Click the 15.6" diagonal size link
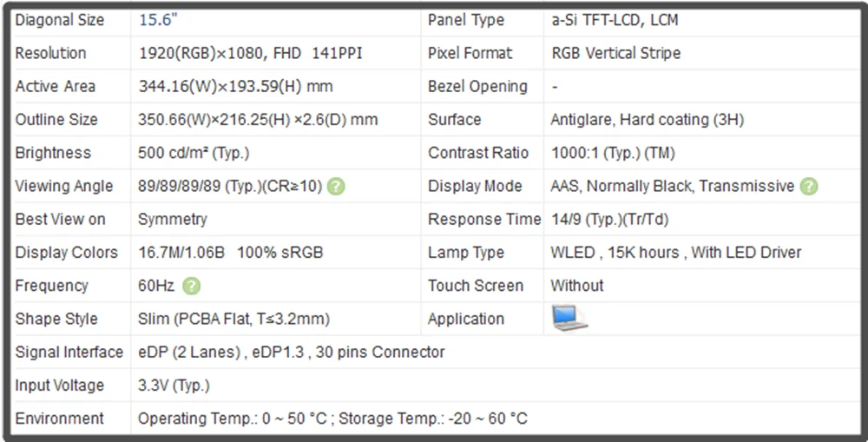 click(x=158, y=20)
